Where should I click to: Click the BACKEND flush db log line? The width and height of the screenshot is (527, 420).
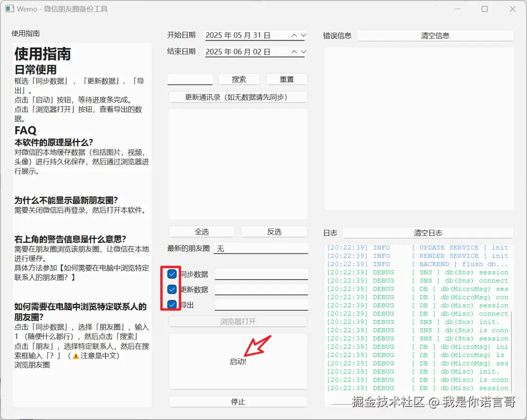pos(418,264)
